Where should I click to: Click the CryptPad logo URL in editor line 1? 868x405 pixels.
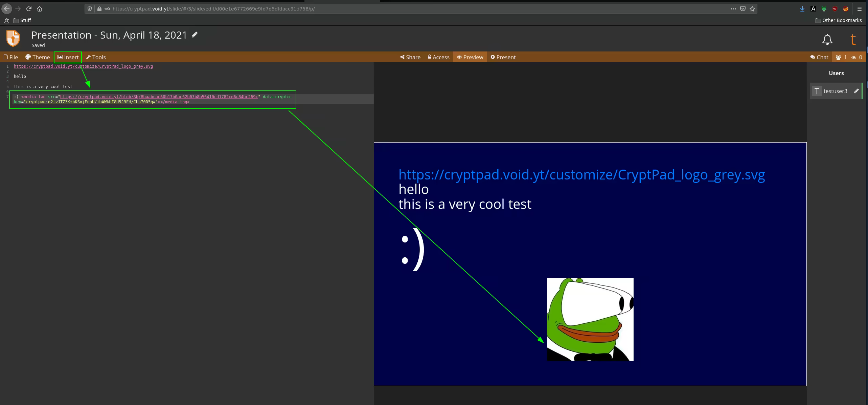pos(83,66)
